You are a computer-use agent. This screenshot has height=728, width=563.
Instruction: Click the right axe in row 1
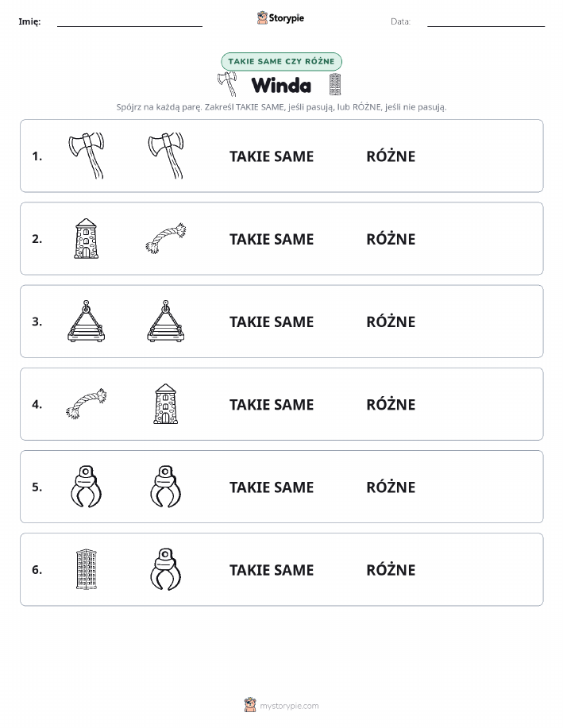[x=166, y=156]
